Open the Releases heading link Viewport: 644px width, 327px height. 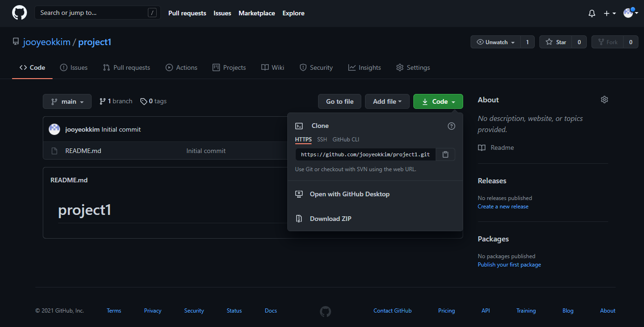coord(492,180)
